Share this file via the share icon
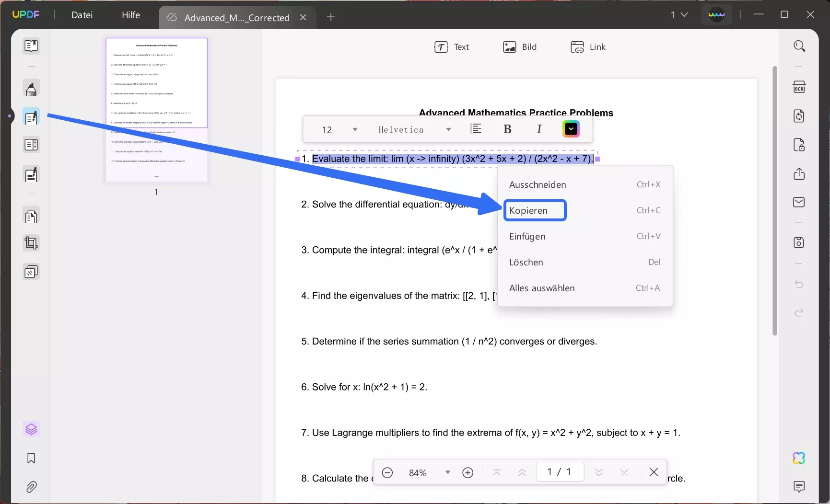Screen dimensions: 830x504 (x=799, y=173)
